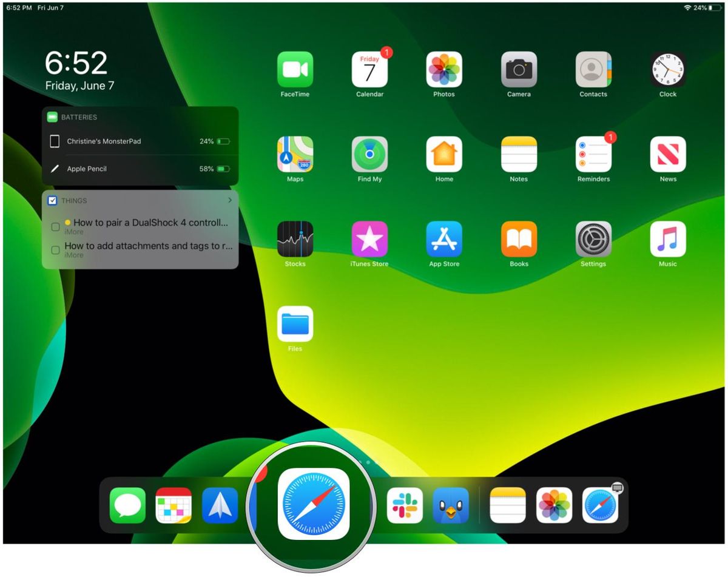Launch the App Store
The height and width of the screenshot is (577, 728).
444,240
